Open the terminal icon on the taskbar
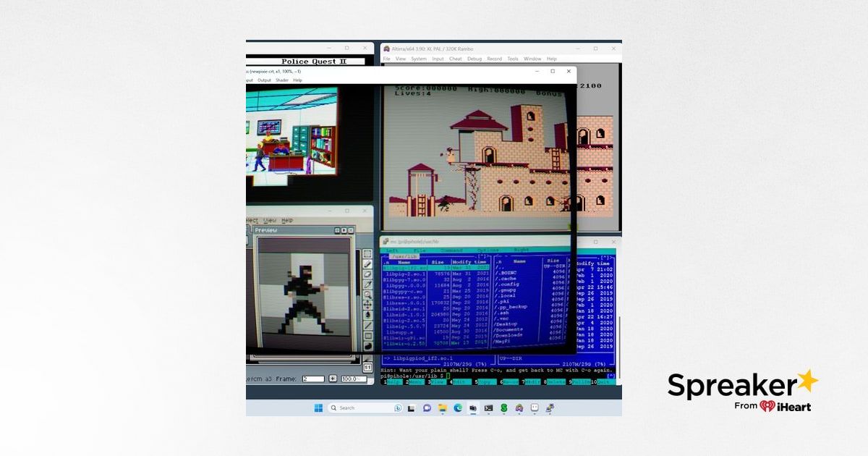 [488, 408]
